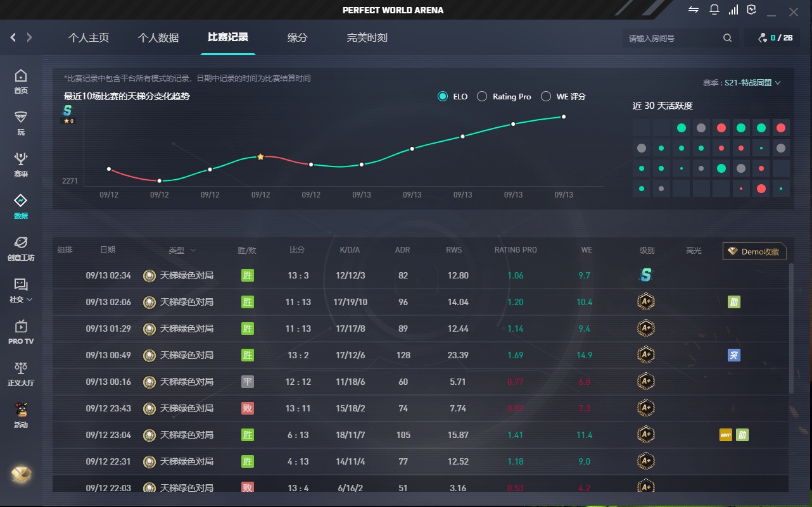Open 首页 home in sidebar

pyautogui.click(x=21, y=82)
